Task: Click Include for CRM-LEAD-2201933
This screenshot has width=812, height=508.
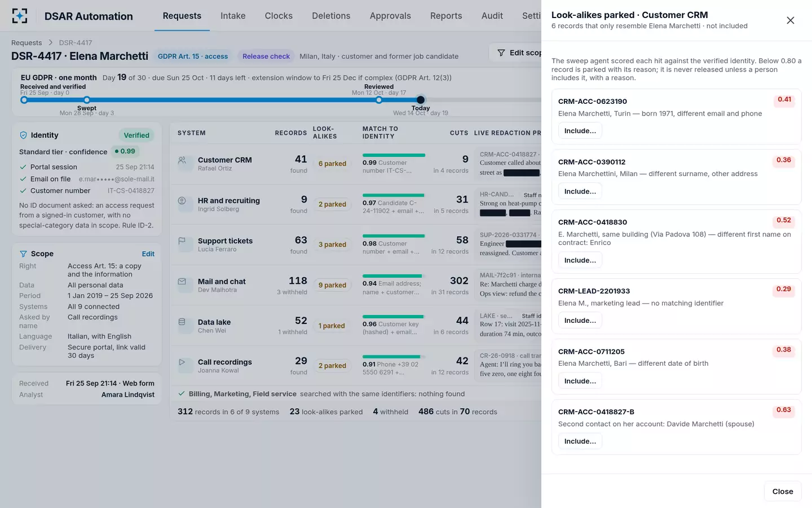Action: (580, 321)
